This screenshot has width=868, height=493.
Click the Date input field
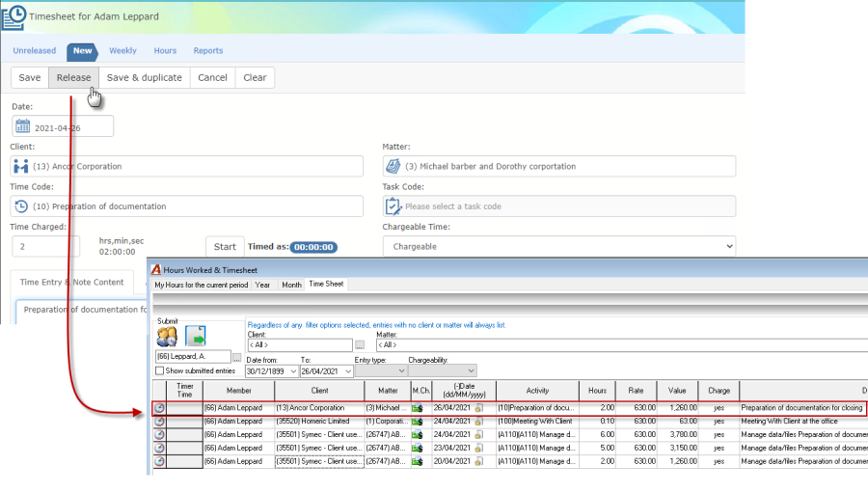coord(63,126)
